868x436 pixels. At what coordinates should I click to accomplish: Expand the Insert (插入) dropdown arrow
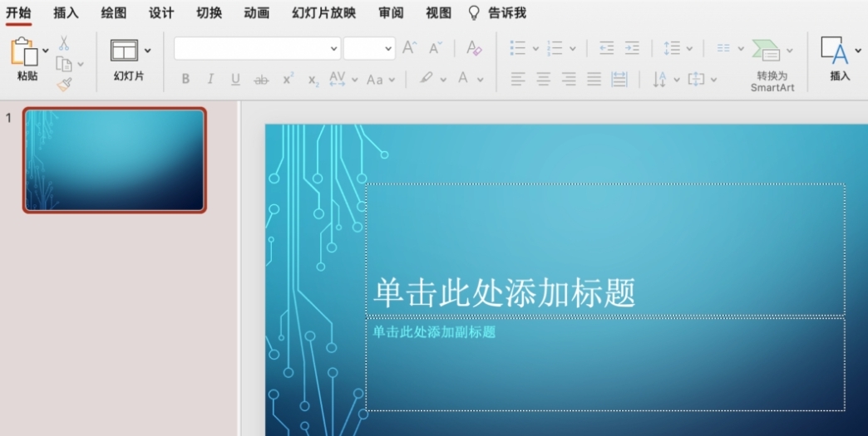pos(859,51)
